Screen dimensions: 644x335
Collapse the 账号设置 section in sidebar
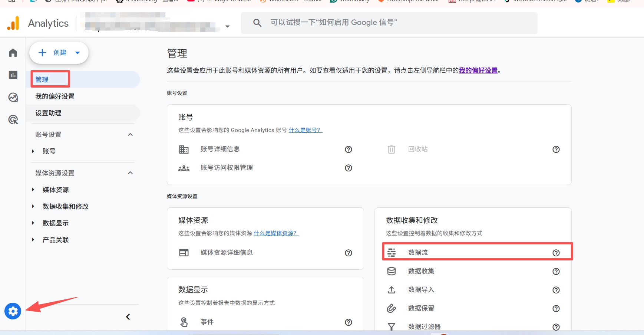click(x=130, y=135)
